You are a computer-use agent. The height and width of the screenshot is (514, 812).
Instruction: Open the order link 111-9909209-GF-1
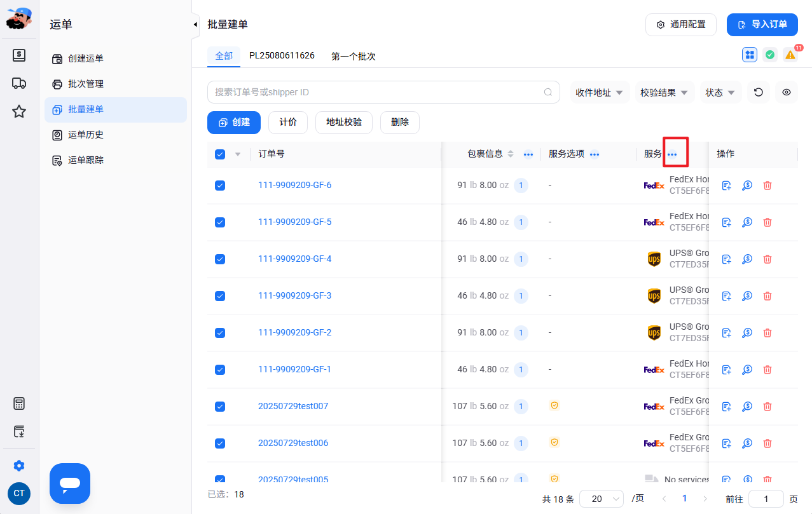294,369
